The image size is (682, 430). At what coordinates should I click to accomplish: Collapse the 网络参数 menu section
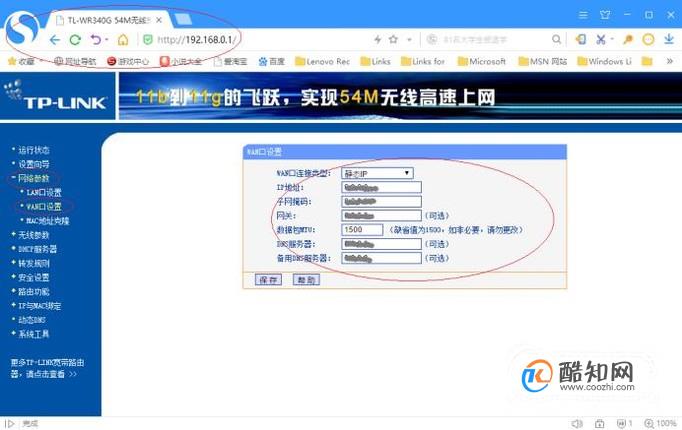pos(33,178)
